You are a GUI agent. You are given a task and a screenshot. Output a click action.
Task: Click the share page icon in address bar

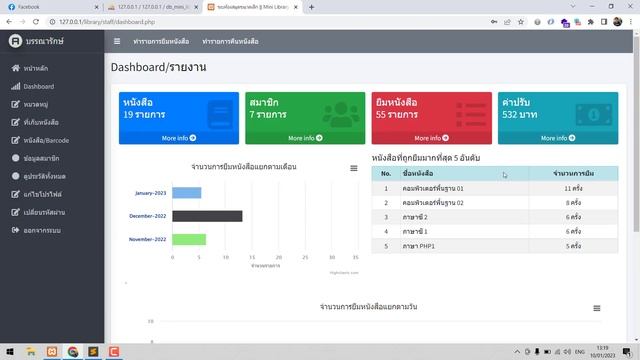507,22
